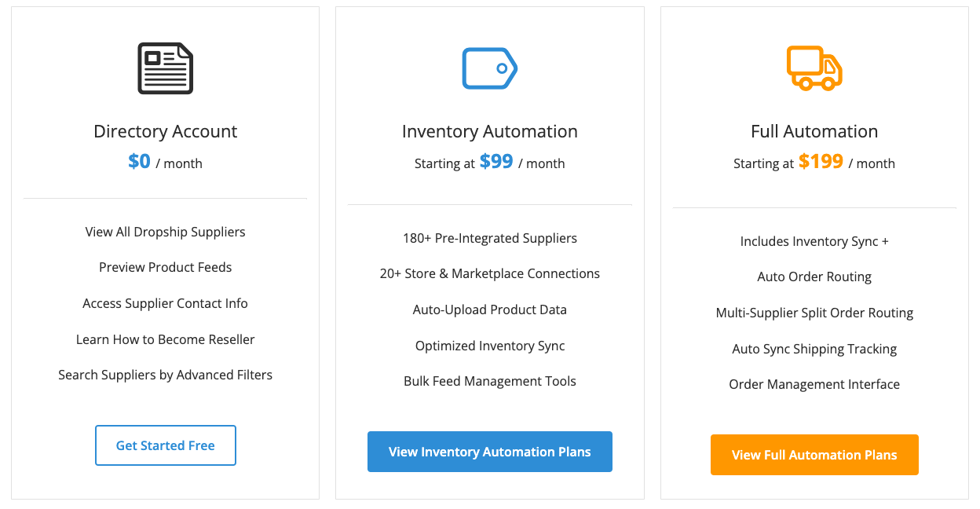Click Preview Product Feeds text
The height and width of the screenshot is (509, 980).
coord(165,267)
